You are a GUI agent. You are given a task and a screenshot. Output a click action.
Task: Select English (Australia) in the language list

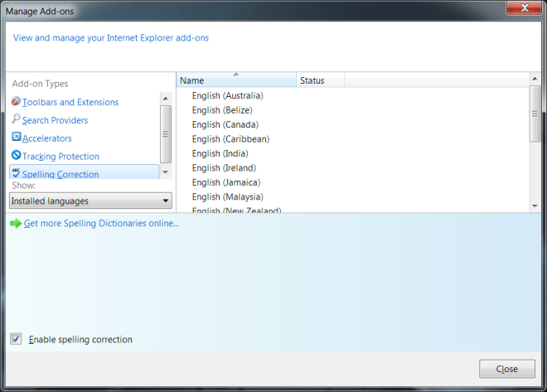point(228,95)
